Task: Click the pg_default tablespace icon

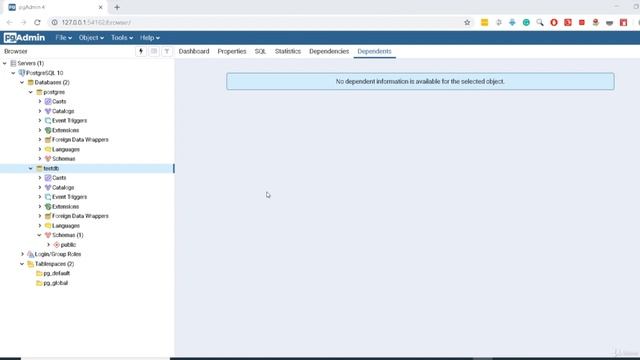Action: pyautogui.click(x=39, y=273)
